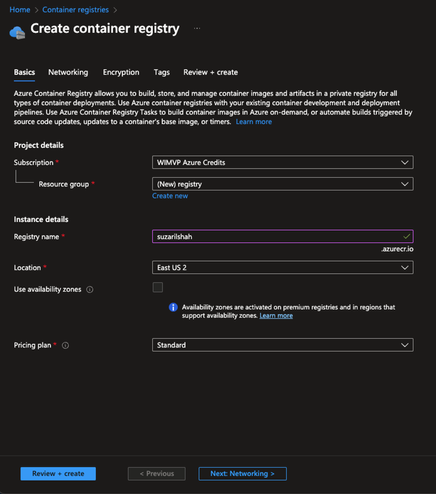The width and height of the screenshot is (436, 494).
Task: Click the Project details heading
Action: point(39,145)
